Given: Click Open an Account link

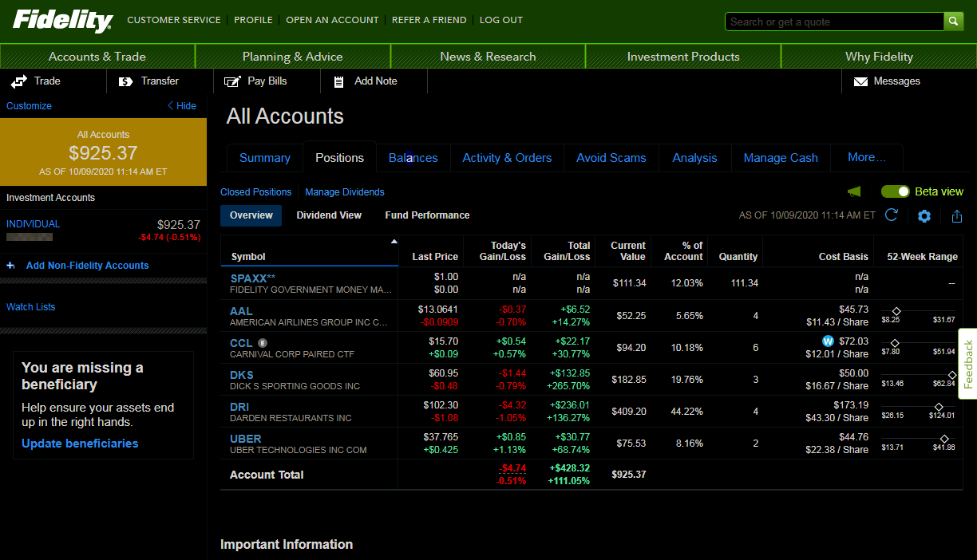Looking at the screenshot, I should pyautogui.click(x=332, y=20).
